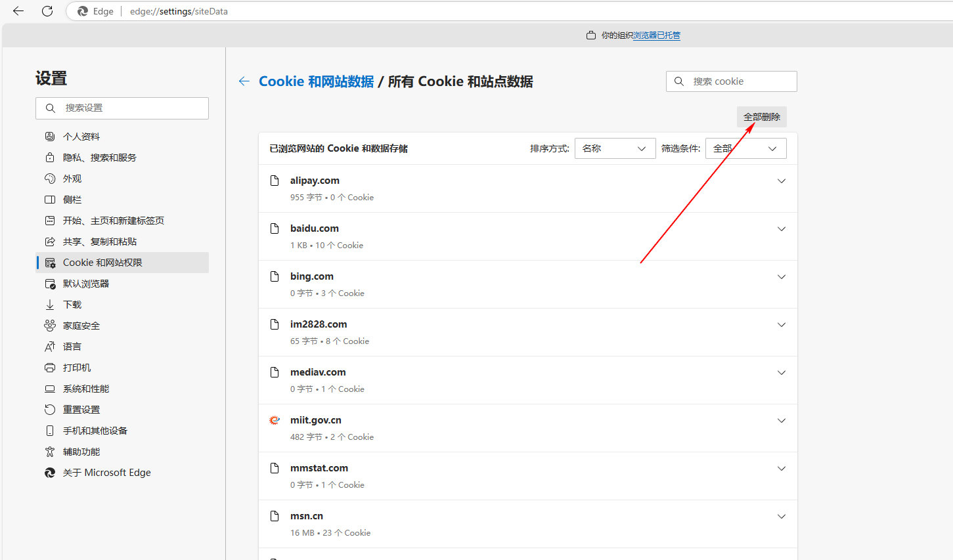953x560 pixels.
Task: Click the 家庭安全 family icon
Action: [50, 326]
